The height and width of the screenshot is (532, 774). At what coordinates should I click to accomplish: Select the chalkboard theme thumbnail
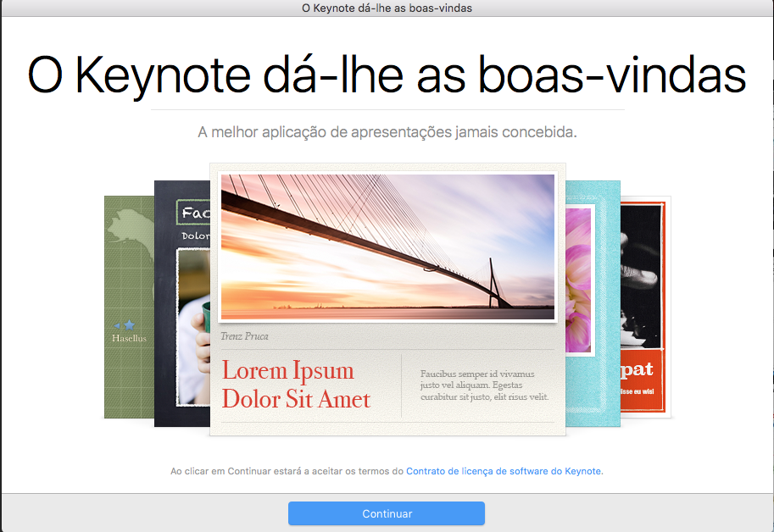(182, 303)
